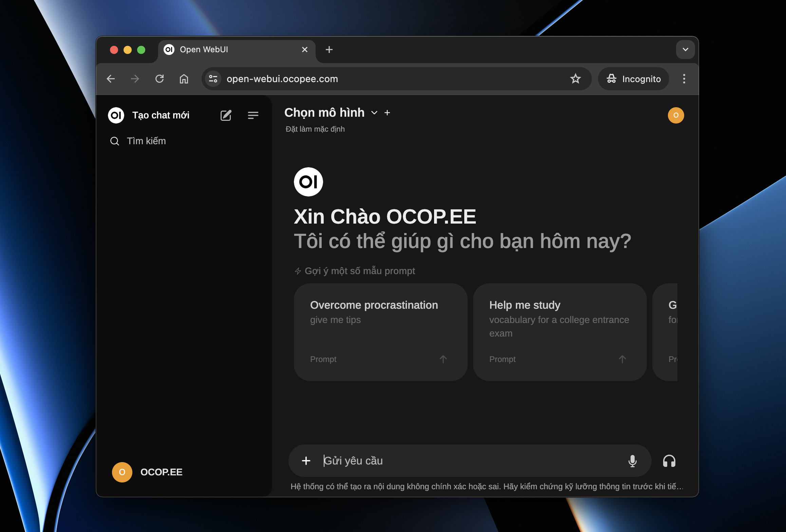Add another model with plus icon
This screenshot has height=532, width=786.
point(387,113)
